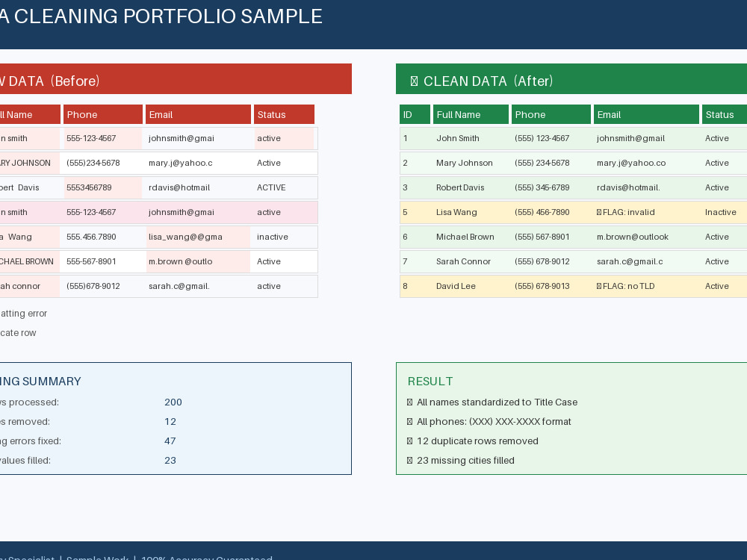
Task: Select clean phone "(555) 234-5678"
Action: point(542,163)
